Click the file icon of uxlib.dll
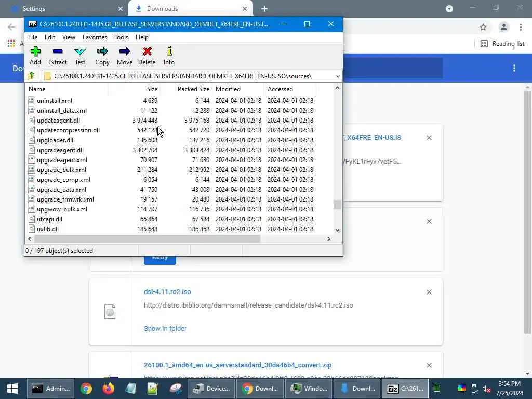This screenshot has width=532, height=399. tap(32, 229)
